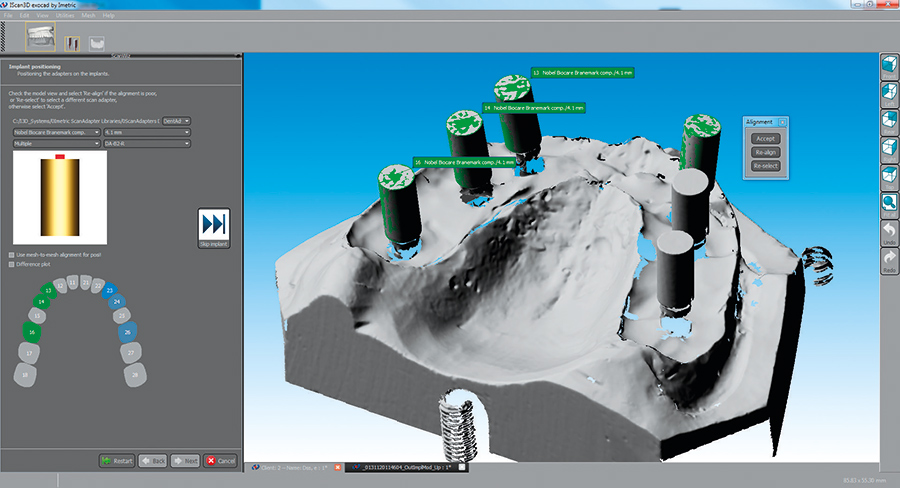Select tooth 13 on the dental chart
Viewport: 900px width, 488px height.
(x=48, y=291)
